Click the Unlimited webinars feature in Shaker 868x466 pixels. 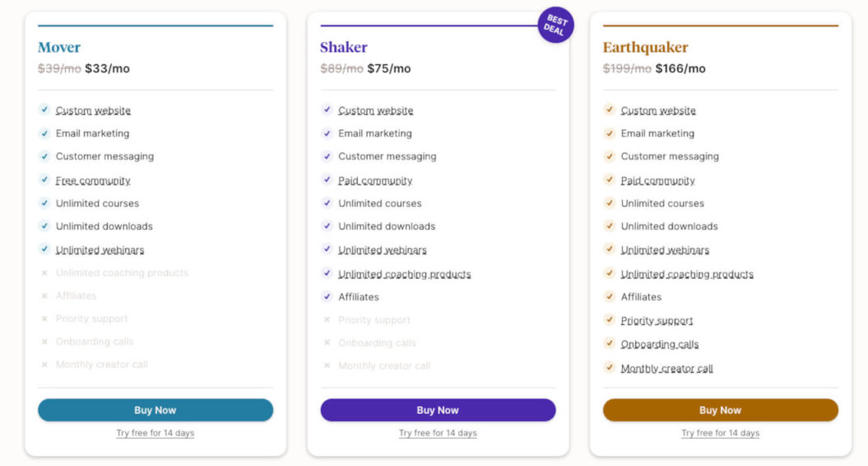click(382, 249)
